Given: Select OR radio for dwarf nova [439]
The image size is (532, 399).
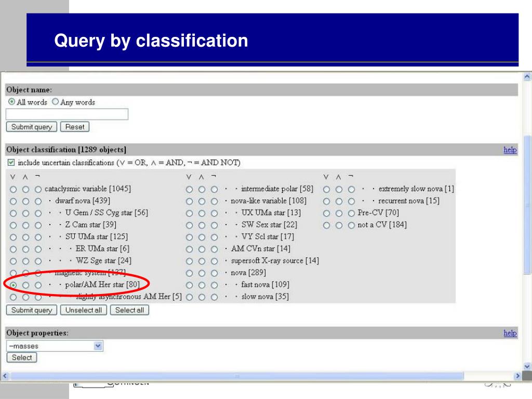Looking at the screenshot, I should (x=13, y=201).
